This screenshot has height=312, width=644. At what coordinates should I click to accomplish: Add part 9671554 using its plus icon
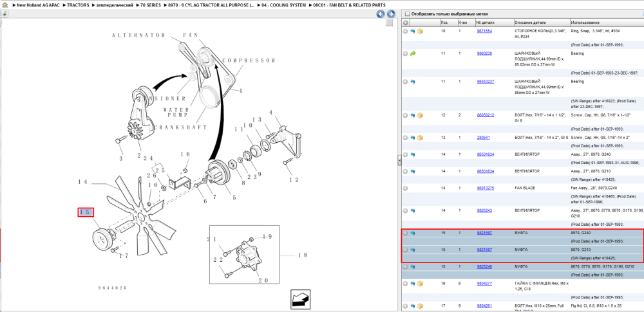click(405, 31)
